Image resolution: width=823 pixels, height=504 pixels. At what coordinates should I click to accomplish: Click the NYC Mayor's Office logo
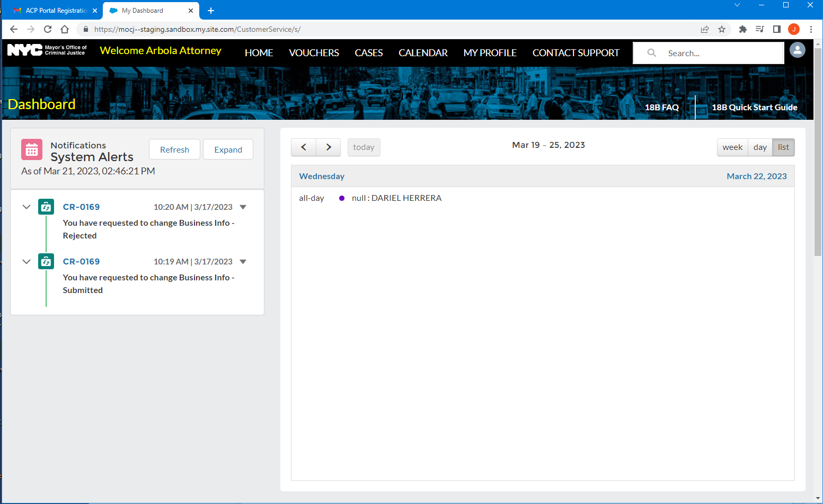coord(47,50)
